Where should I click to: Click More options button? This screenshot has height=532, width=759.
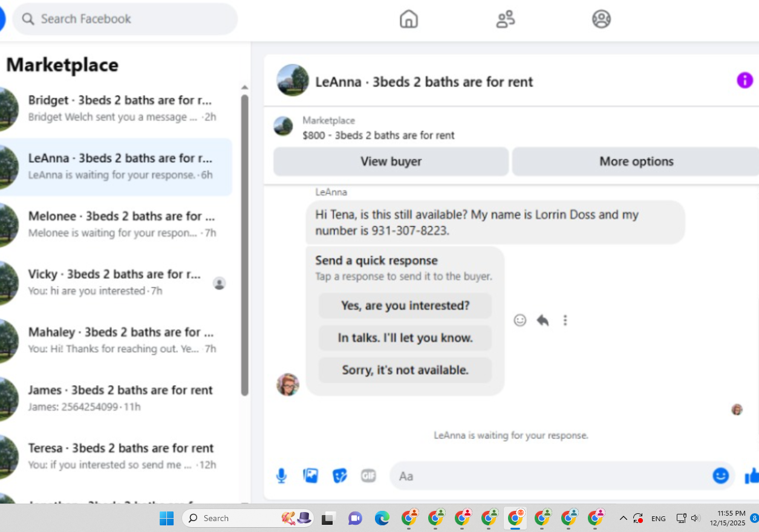(x=636, y=161)
